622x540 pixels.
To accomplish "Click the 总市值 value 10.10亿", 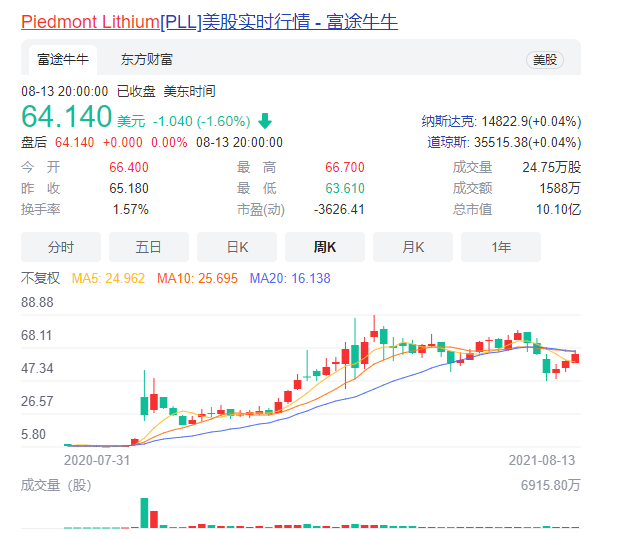I will coord(559,209).
